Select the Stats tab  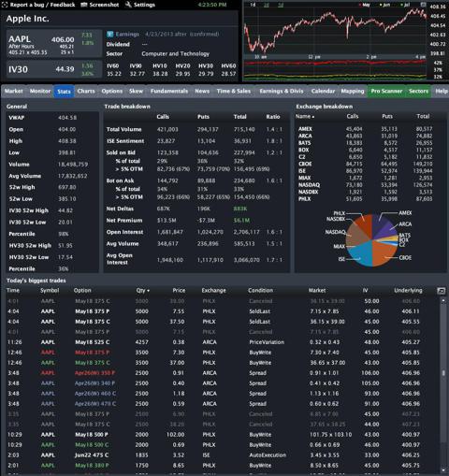pyautogui.click(x=64, y=92)
